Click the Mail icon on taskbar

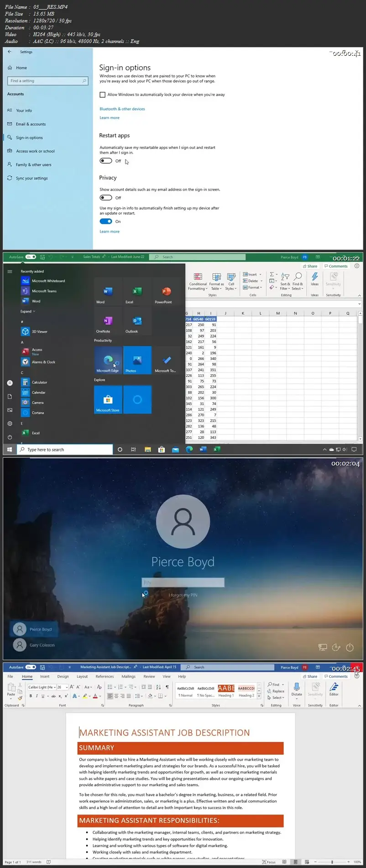coord(175,450)
